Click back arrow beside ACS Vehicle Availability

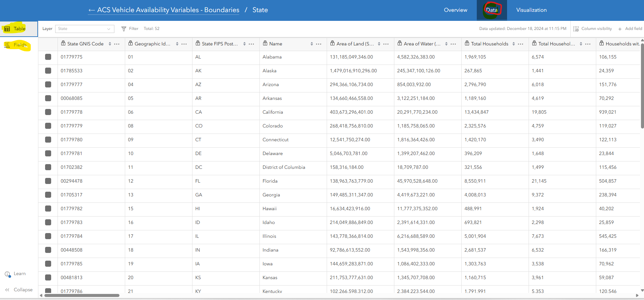pyautogui.click(x=92, y=10)
